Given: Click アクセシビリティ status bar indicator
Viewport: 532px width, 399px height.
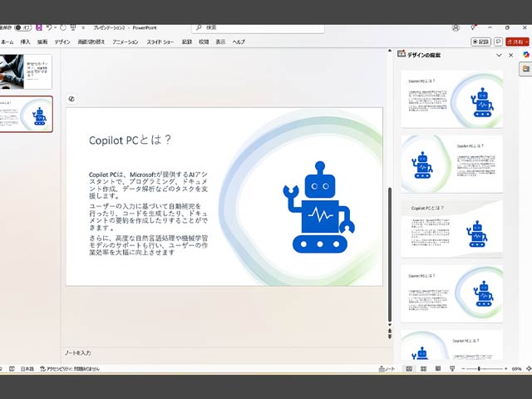Looking at the screenshot, I should [x=70, y=369].
